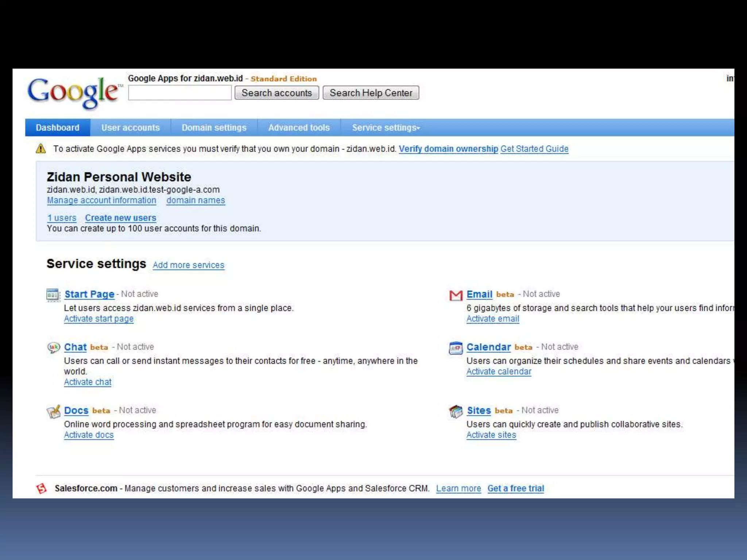
Task: Click the account search text field
Action: coord(180,93)
